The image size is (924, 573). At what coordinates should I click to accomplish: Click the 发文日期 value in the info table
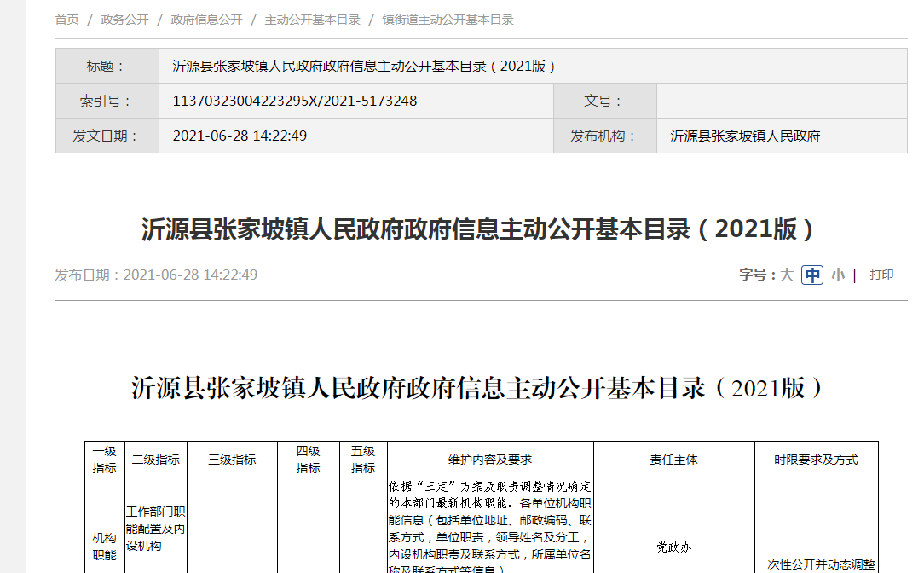point(240,136)
